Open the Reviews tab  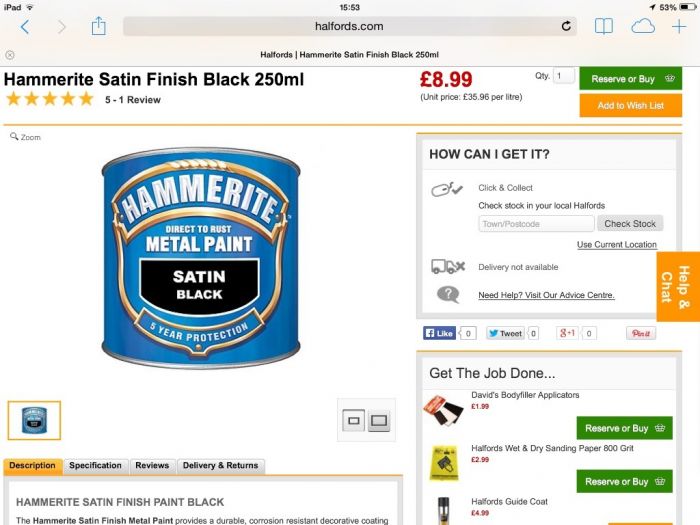pos(152,466)
